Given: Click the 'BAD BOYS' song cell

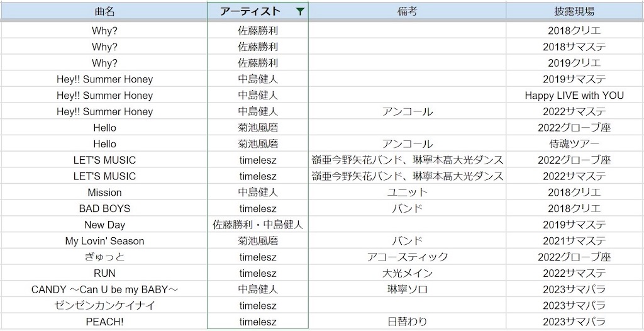Looking at the screenshot, I should pyautogui.click(x=104, y=209).
